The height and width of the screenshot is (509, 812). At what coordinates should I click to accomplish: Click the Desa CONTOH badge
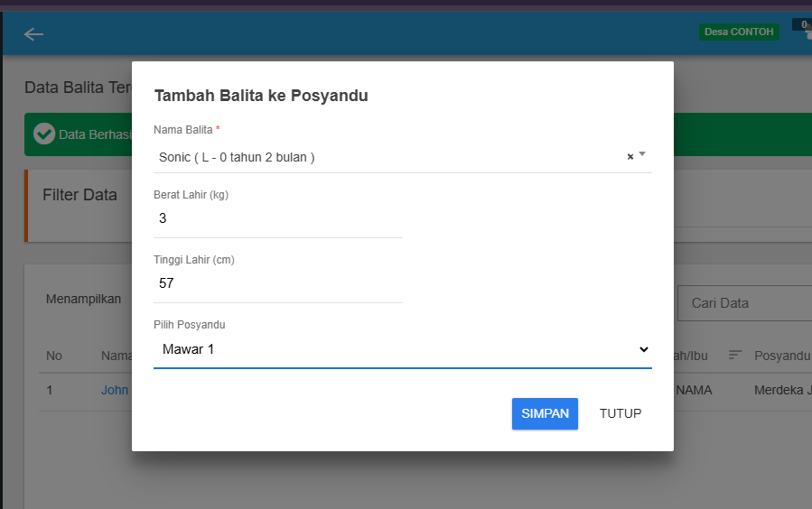pos(739,32)
